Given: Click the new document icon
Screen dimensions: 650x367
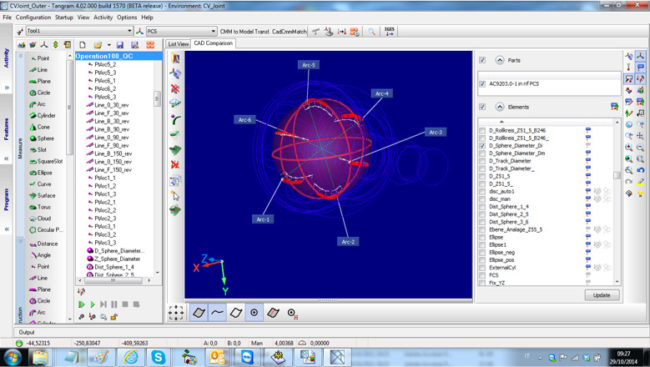Looking at the screenshot, I should coord(82,45).
